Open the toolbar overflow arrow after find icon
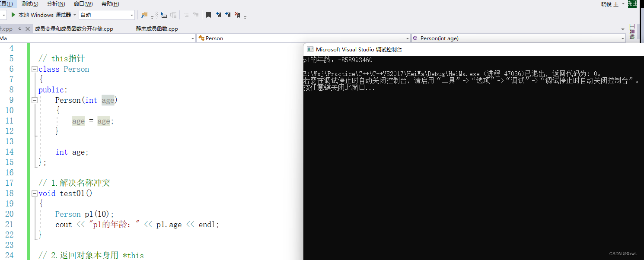644x260 pixels. point(152,17)
